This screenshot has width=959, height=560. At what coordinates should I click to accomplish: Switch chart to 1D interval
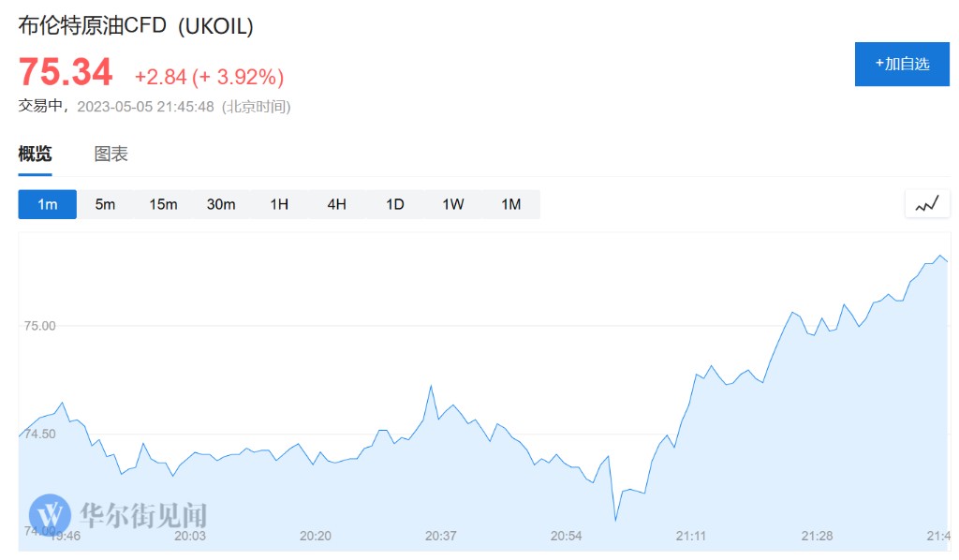point(395,204)
